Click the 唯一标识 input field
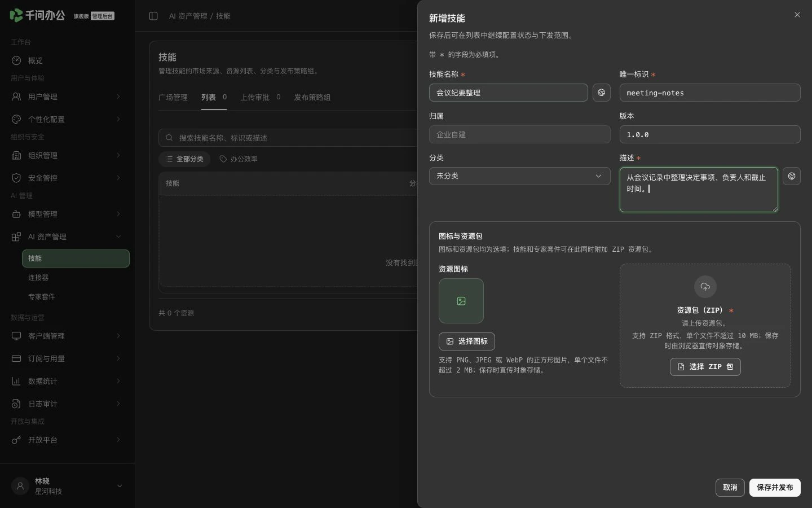The image size is (812, 508). (x=710, y=93)
